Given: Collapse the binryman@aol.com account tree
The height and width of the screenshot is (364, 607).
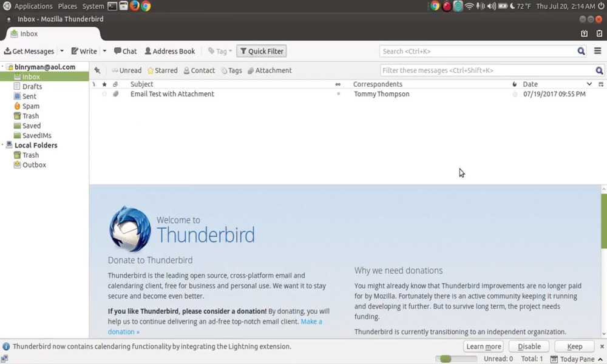Looking at the screenshot, I should [x=3, y=67].
